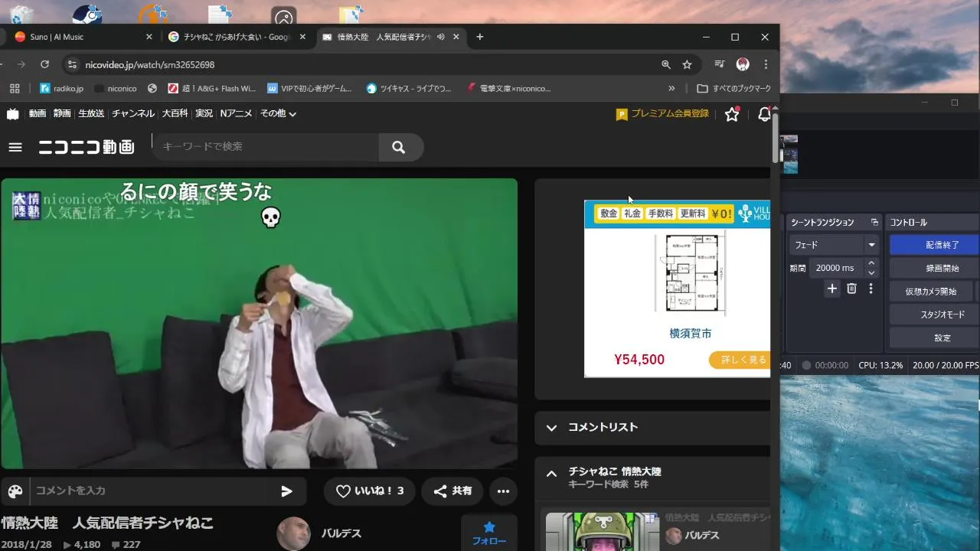Click 共有 share button

coord(452,491)
